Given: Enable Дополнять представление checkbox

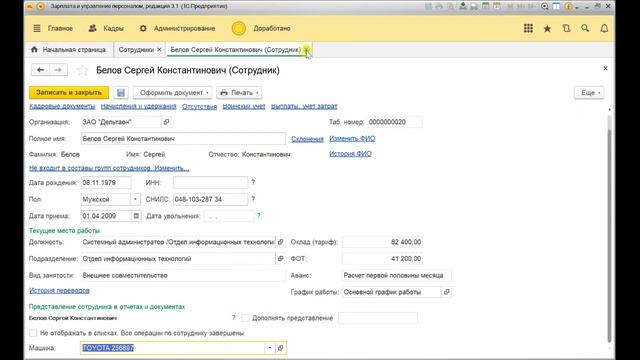Looking at the screenshot, I should pyautogui.click(x=245, y=318).
